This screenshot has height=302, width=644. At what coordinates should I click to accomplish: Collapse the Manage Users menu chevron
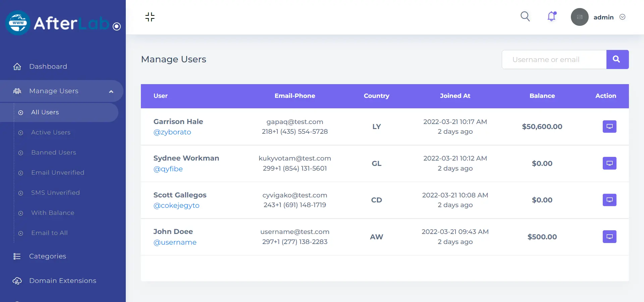click(x=111, y=91)
